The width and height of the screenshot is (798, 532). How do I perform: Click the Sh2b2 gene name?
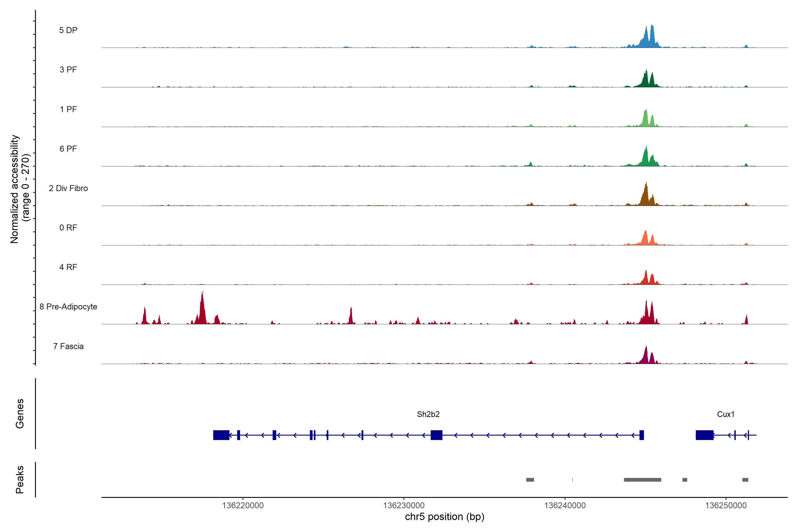coord(428,414)
